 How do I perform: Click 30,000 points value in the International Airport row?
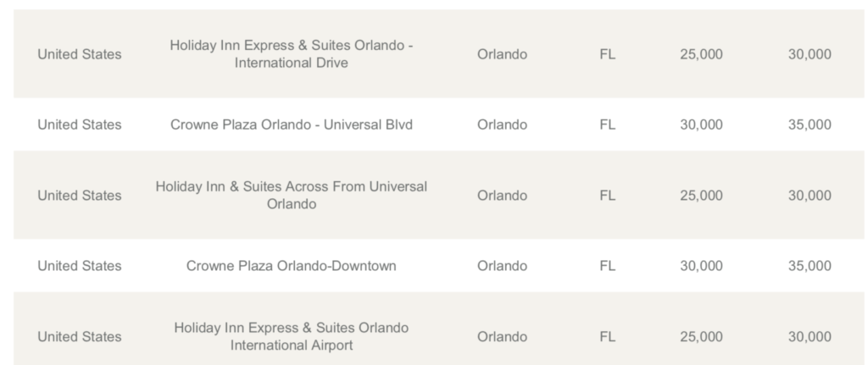coord(810,336)
